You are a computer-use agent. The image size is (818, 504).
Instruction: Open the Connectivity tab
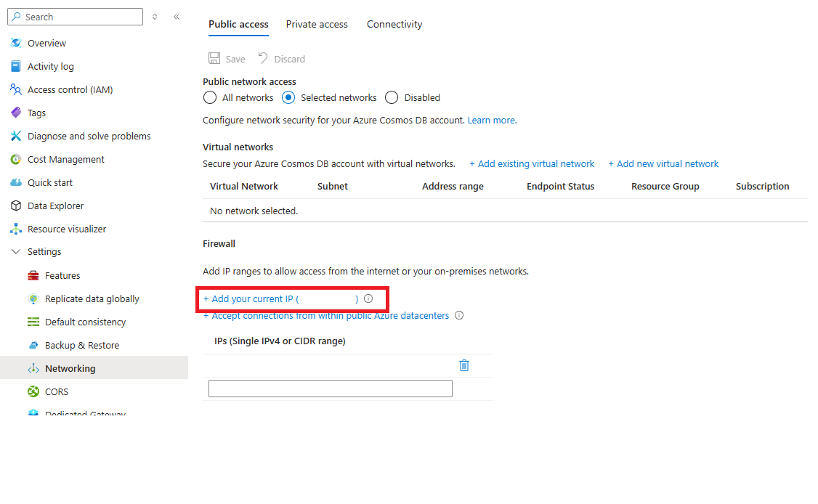pos(394,24)
